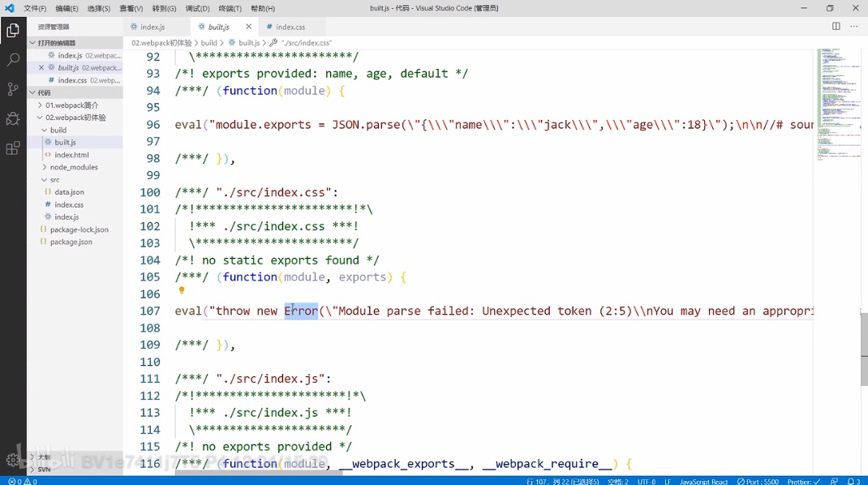Screen dimensions: 868x485
Task: Collapse the 02.webpack初体验 folder
Action: pyautogui.click(x=75, y=118)
